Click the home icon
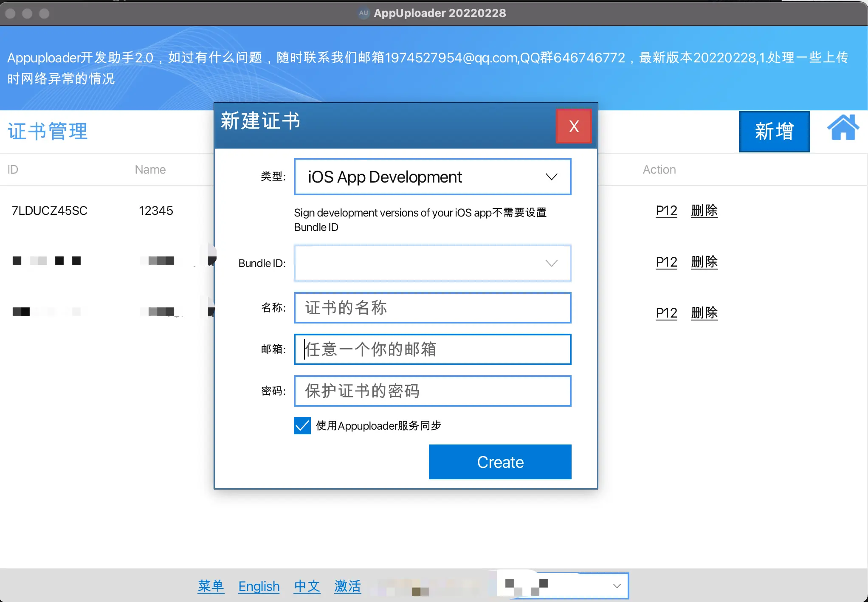The height and width of the screenshot is (602, 868). pos(843,128)
